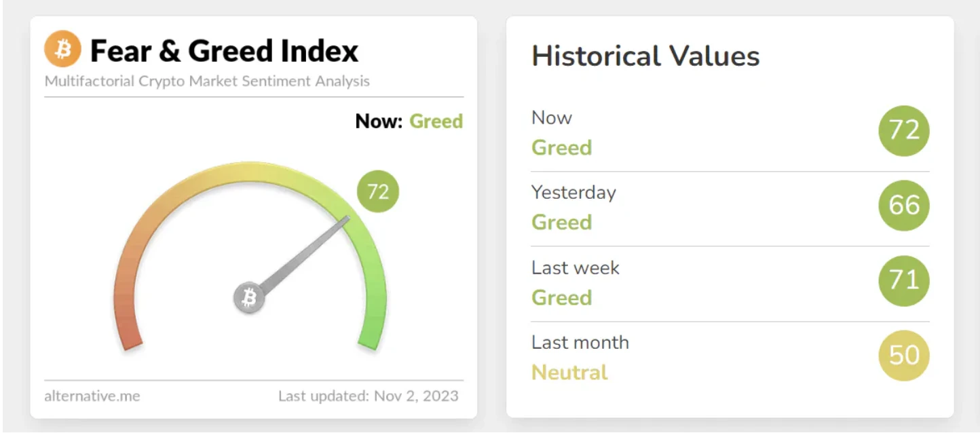Click the Last week row label
Screen dimensions: 980x433
[x=576, y=267]
